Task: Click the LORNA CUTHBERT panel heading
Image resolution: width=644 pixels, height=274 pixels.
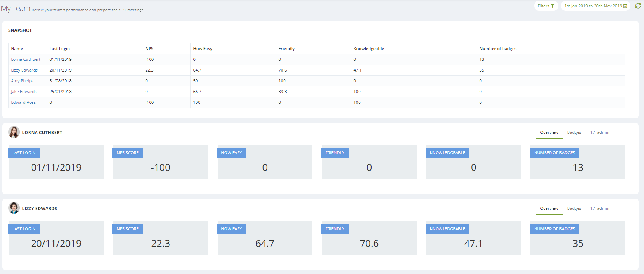Action: (x=42, y=132)
